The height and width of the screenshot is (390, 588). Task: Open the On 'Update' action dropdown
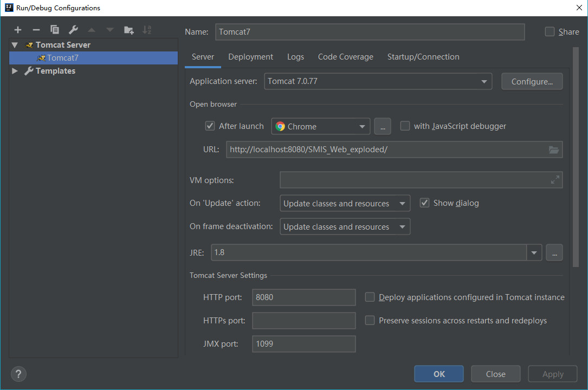pos(345,204)
